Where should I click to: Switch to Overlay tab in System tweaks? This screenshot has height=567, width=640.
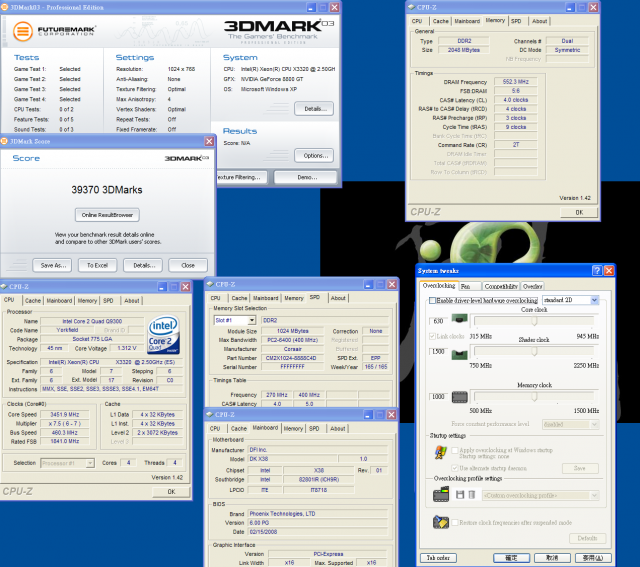[x=533, y=287]
